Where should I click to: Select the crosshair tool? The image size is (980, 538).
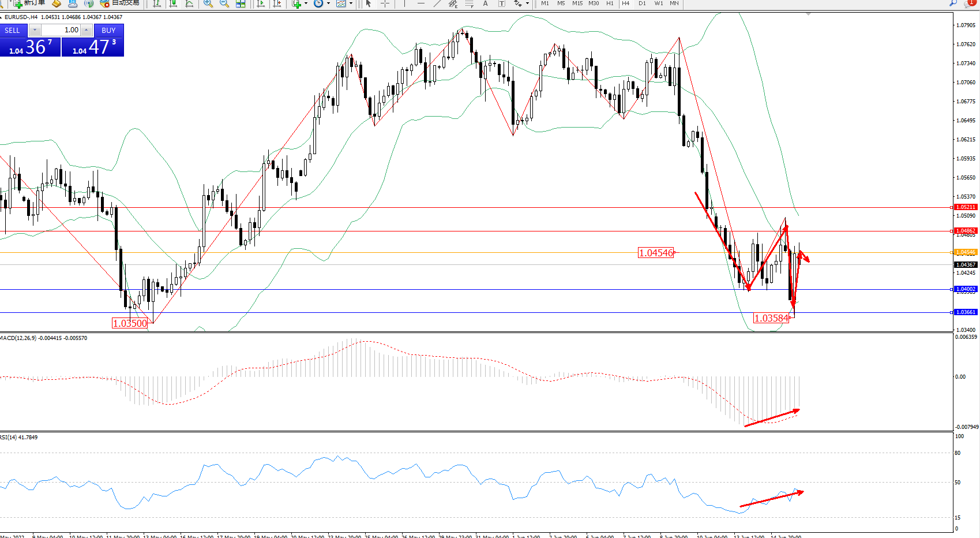(385, 4)
